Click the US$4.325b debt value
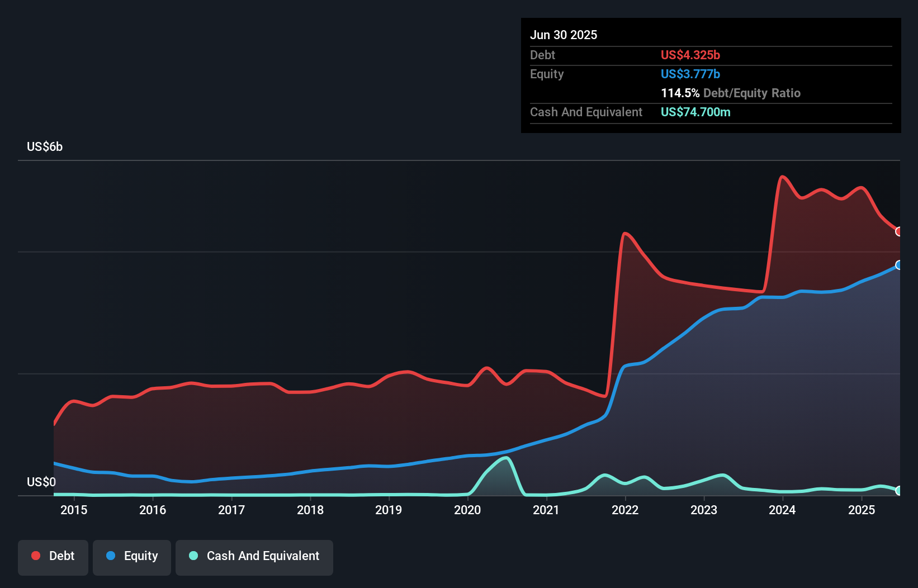 tap(690, 55)
